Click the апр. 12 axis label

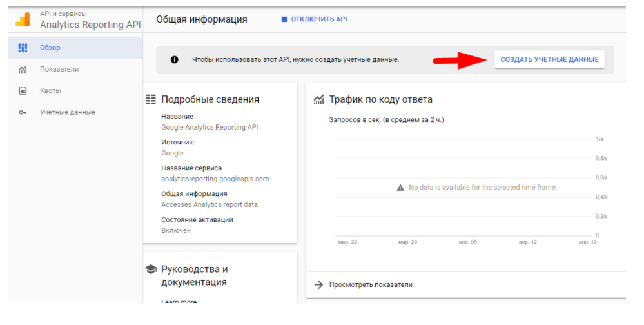[x=528, y=242]
